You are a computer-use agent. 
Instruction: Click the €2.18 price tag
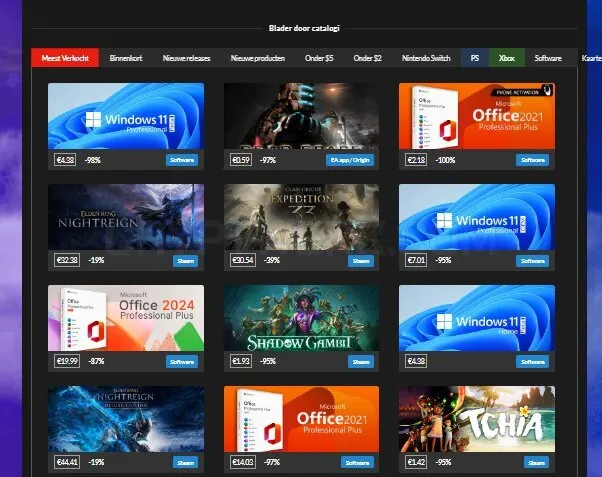pyautogui.click(x=416, y=160)
